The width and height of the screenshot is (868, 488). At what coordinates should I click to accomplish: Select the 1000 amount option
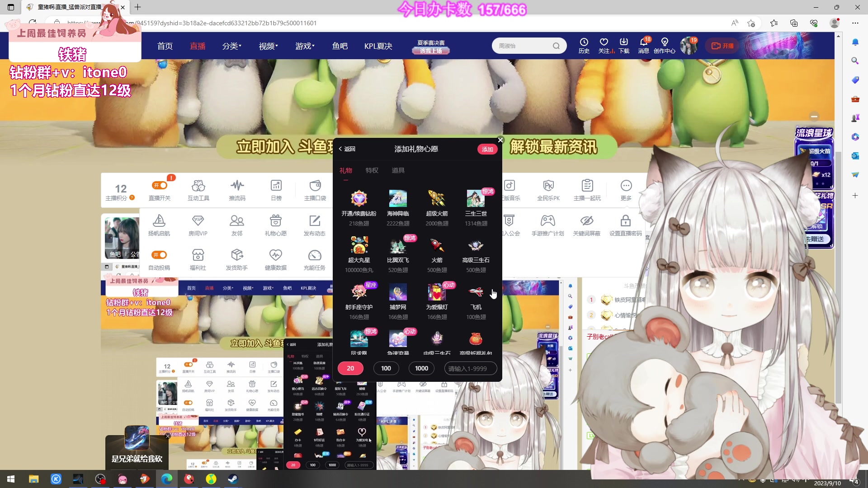pyautogui.click(x=421, y=368)
